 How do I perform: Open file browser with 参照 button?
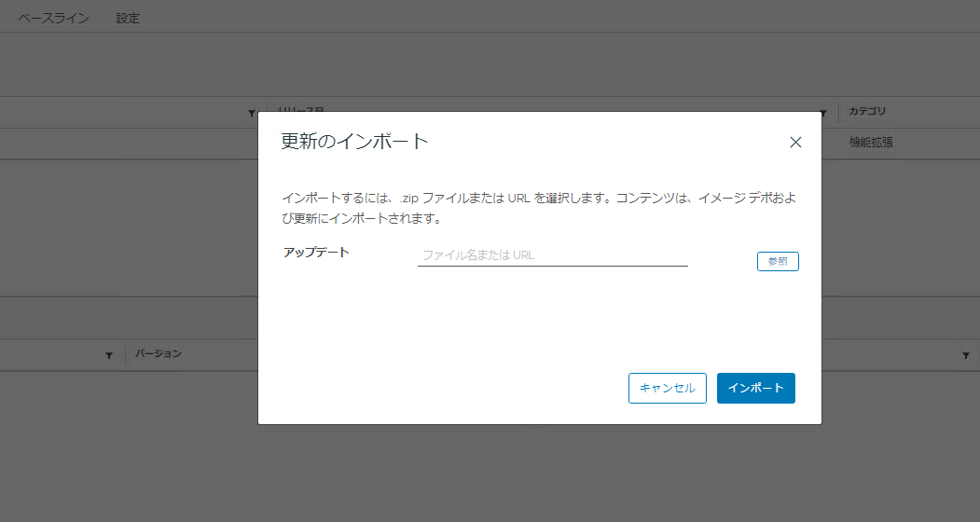point(778,261)
